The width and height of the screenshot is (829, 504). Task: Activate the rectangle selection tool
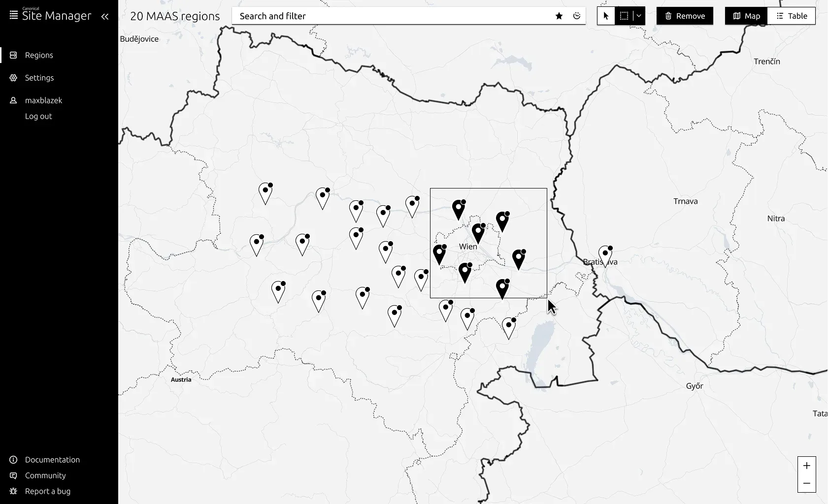click(625, 15)
